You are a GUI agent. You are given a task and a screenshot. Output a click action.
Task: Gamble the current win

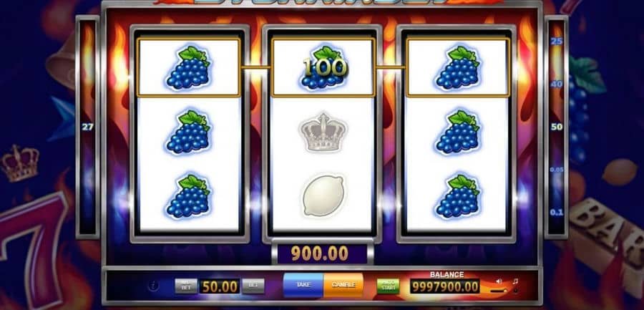(x=343, y=285)
